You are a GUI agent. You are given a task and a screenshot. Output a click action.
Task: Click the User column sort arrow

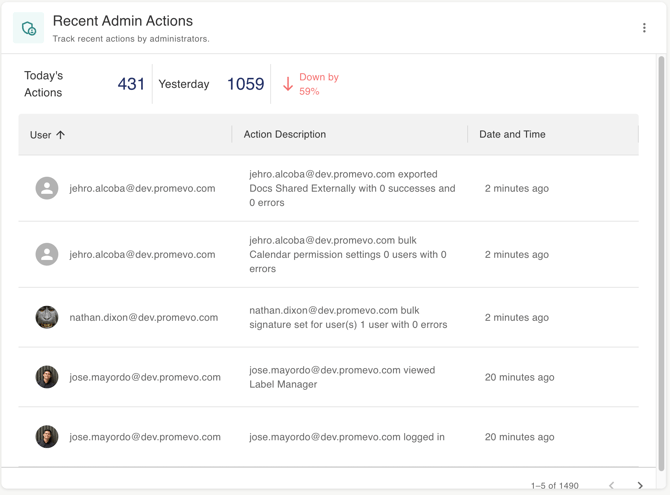(61, 135)
